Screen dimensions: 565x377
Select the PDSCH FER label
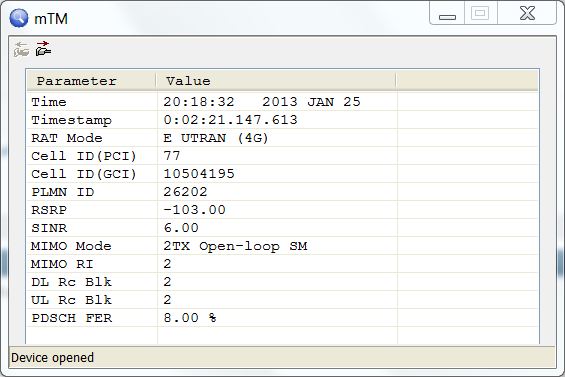pos(72,318)
